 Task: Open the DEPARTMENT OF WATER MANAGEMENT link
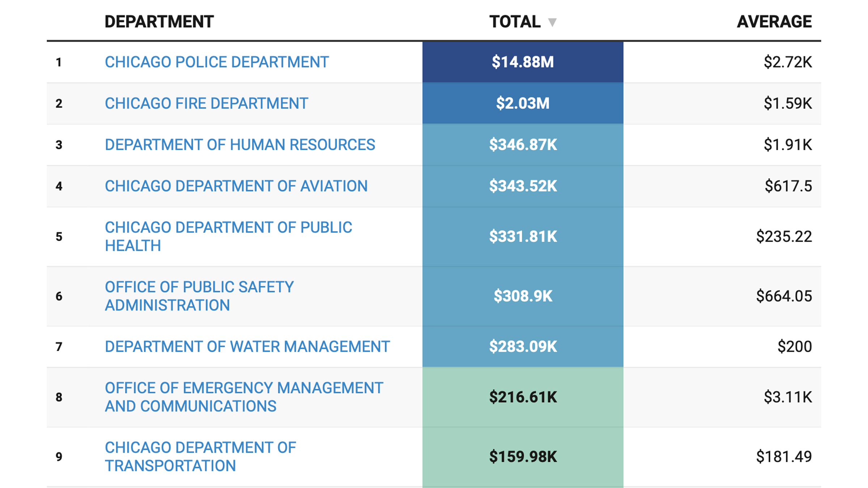[247, 346]
